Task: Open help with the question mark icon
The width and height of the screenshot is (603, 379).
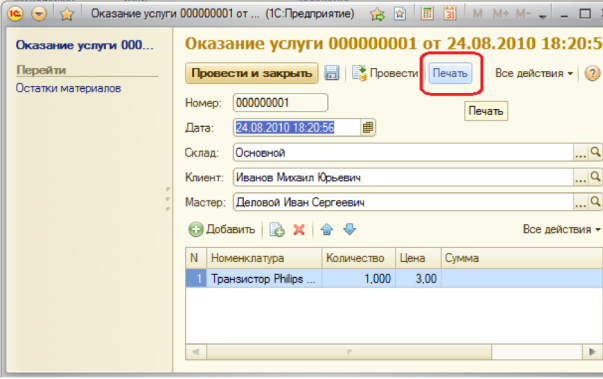Action: [592, 73]
